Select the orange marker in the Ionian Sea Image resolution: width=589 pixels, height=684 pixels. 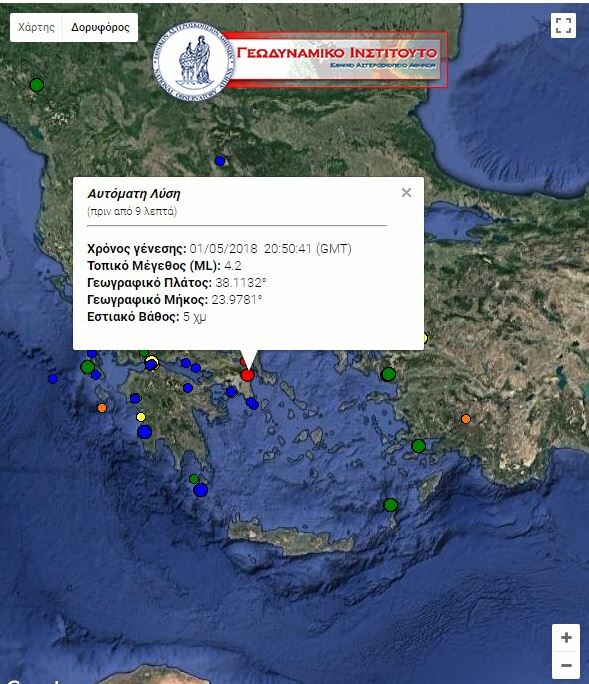[x=102, y=408]
